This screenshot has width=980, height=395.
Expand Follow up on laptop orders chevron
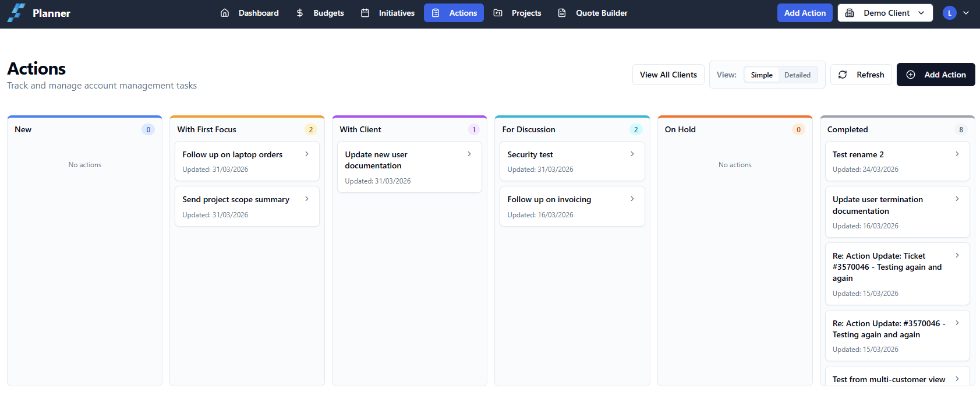coord(307,154)
